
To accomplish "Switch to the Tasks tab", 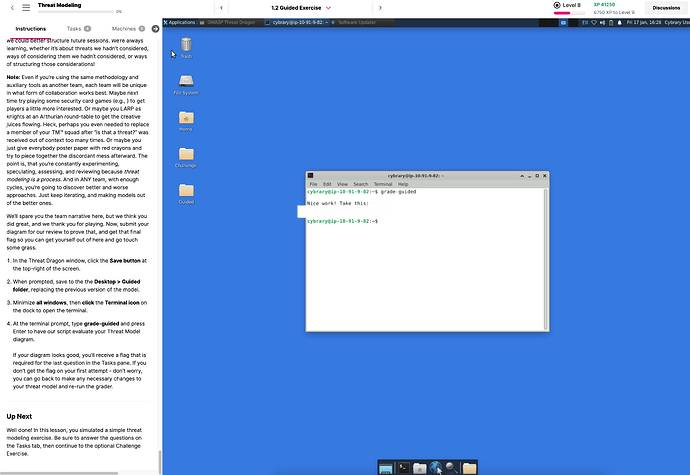I will point(78,29).
